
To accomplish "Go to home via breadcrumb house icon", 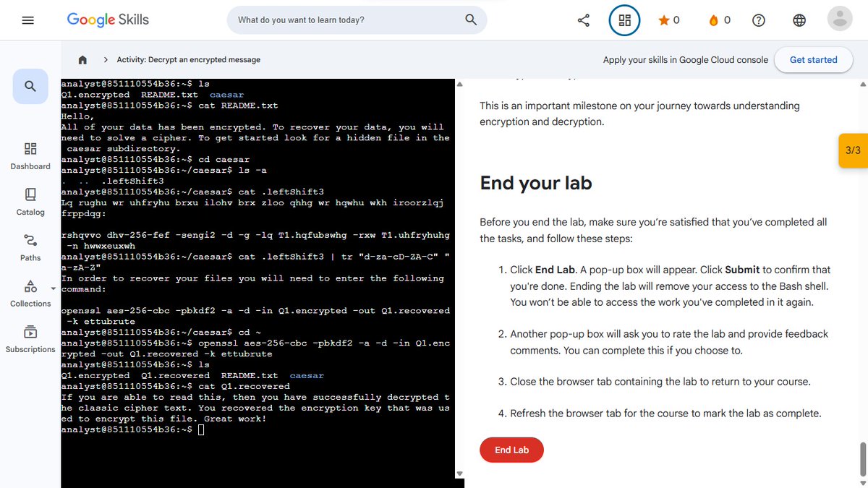I will tap(82, 60).
